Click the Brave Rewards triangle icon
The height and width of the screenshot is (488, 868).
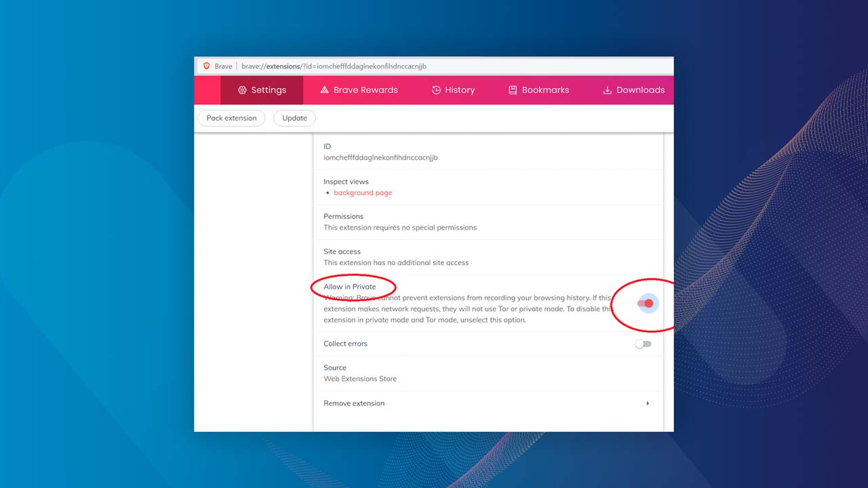click(324, 90)
